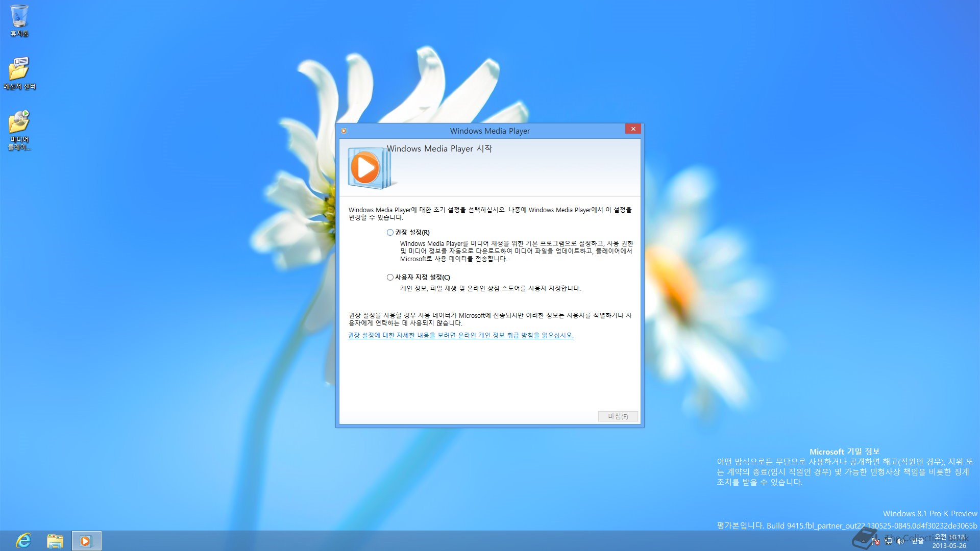Show hidden tray icons with the arrow
Image resolution: width=980 pixels, height=551 pixels.
tap(863, 541)
